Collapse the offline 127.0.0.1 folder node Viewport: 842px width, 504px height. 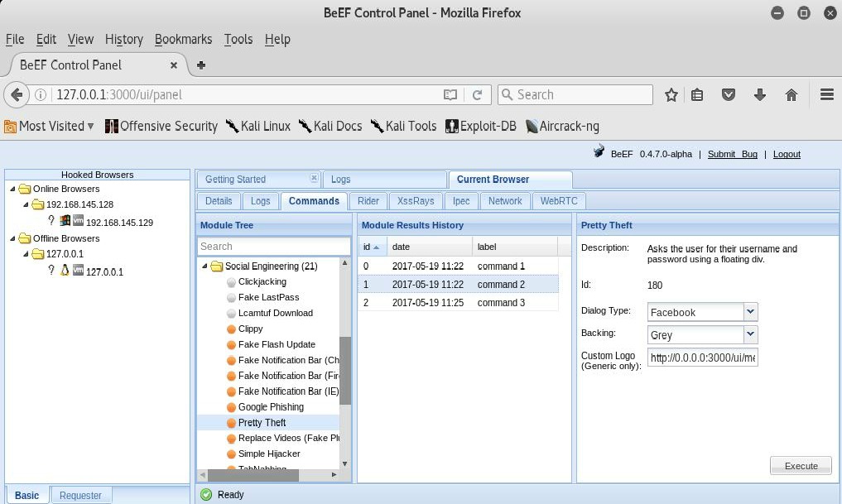(x=25, y=254)
